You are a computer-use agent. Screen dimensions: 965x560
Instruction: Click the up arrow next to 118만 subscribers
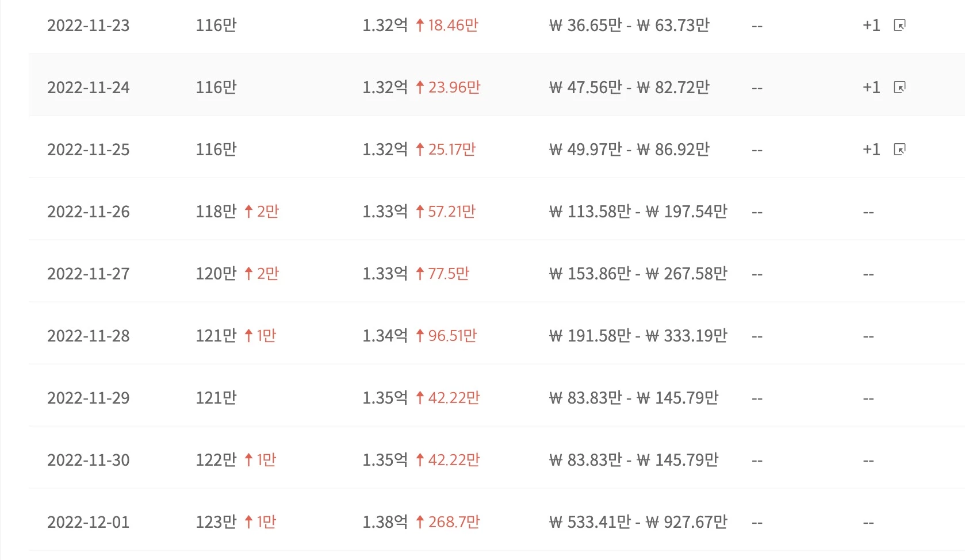pos(248,212)
